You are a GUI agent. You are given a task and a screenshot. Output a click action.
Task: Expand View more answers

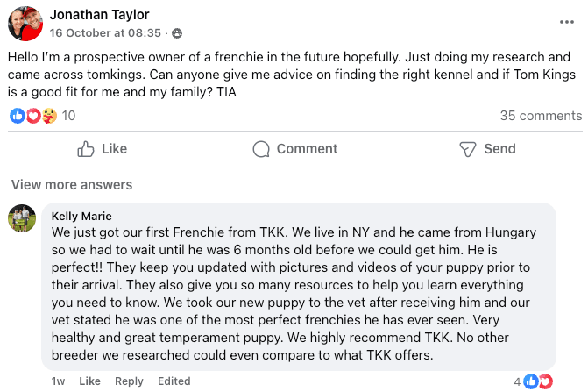coord(72,184)
